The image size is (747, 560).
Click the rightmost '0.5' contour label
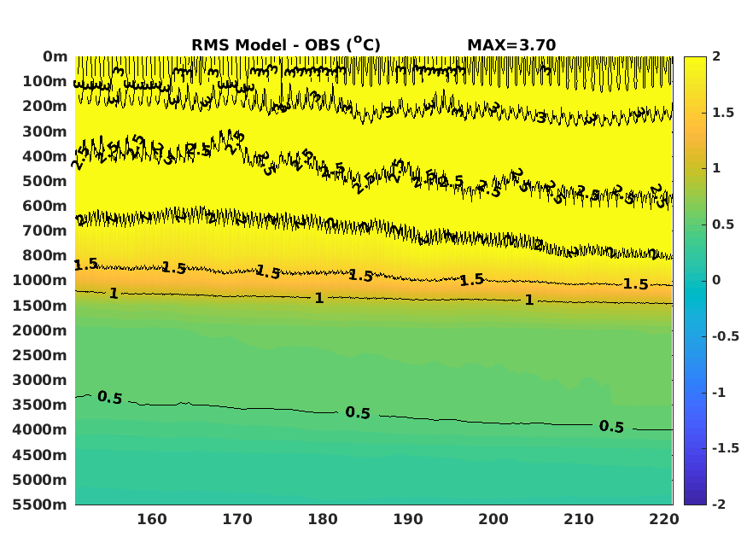click(x=612, y=427)
